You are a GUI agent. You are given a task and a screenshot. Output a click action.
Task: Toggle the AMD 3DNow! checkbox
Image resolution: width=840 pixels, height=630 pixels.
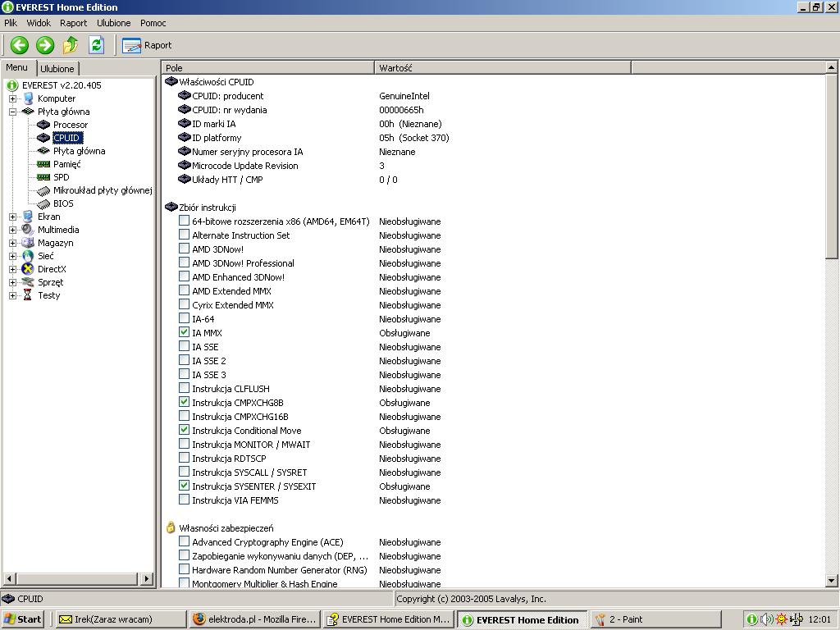(184, 249)
